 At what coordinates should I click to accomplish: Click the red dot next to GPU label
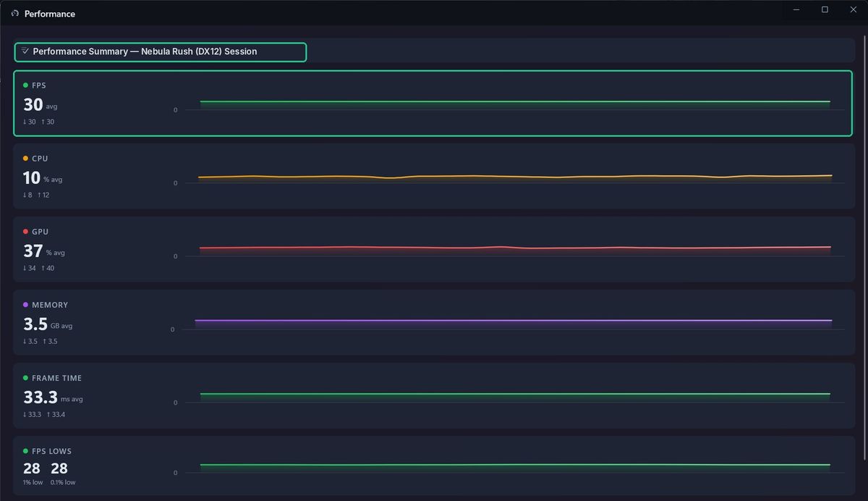click(25, 231)
